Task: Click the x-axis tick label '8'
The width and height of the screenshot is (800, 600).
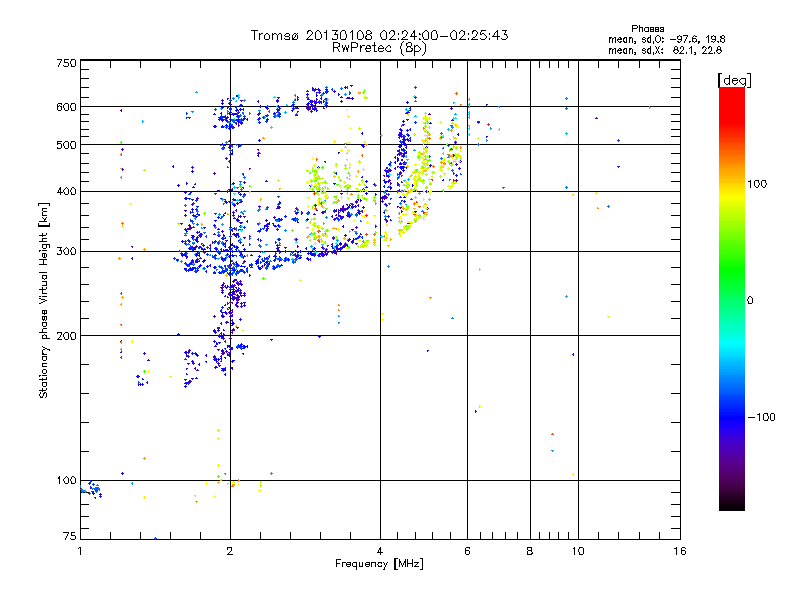Action: 530,551
